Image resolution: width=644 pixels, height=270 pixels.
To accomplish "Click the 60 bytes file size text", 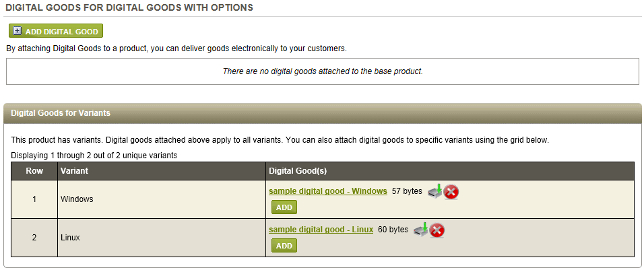I will click(x=393, y=230).
